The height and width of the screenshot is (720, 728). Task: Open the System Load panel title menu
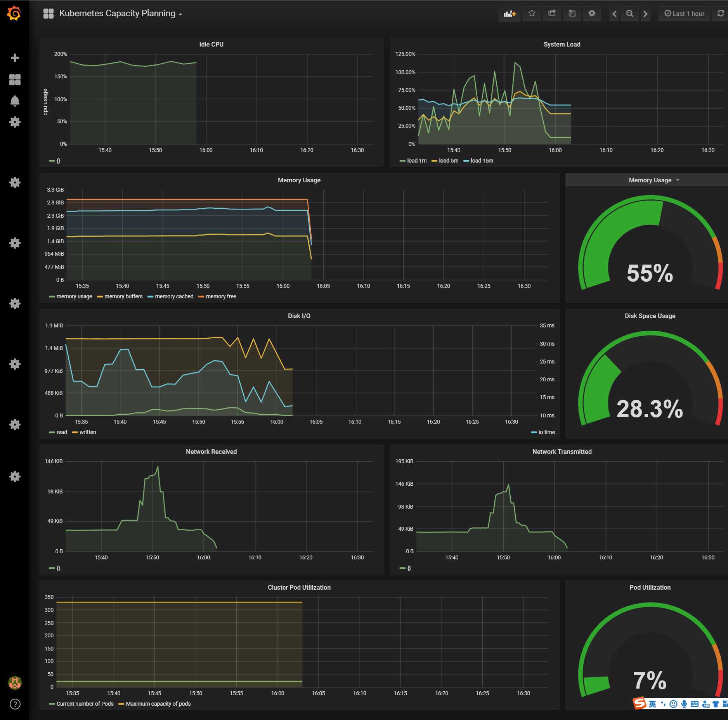562,44
